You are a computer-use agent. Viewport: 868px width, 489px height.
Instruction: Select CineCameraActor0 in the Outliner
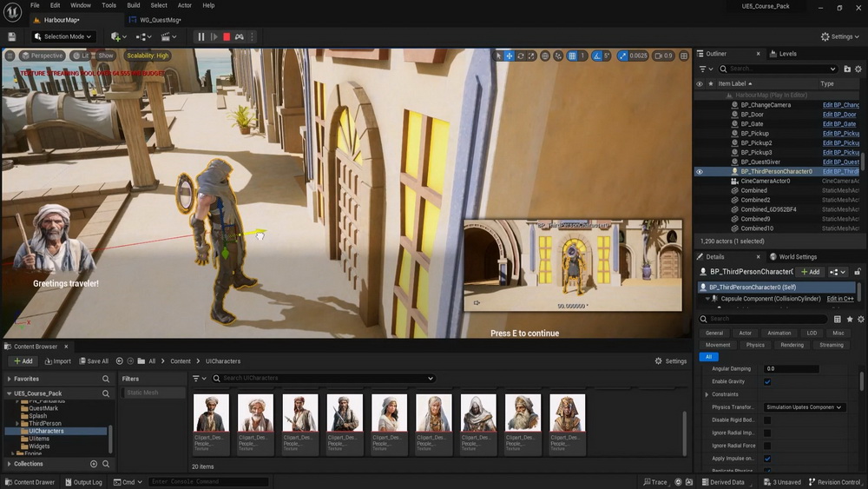765,181
